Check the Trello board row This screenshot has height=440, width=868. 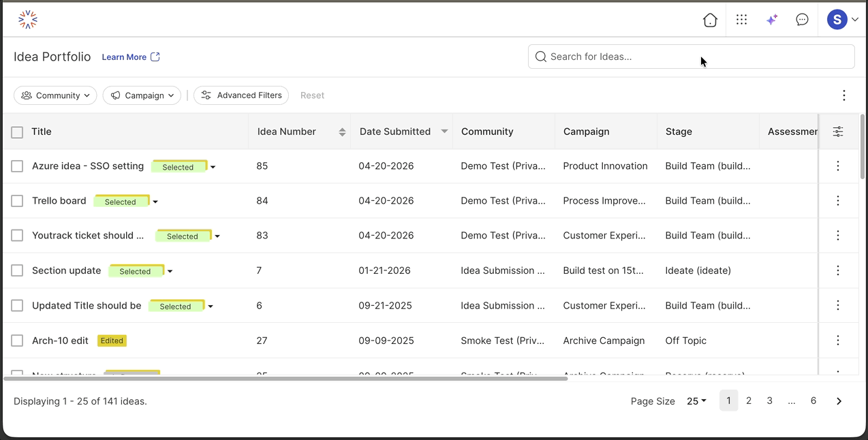click(17, 201)
